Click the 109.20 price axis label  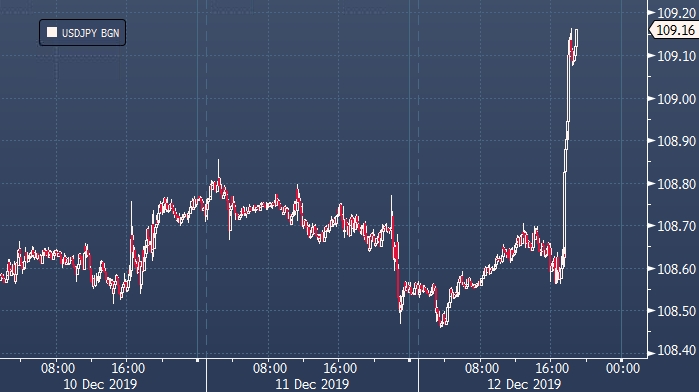coord(677,13)
